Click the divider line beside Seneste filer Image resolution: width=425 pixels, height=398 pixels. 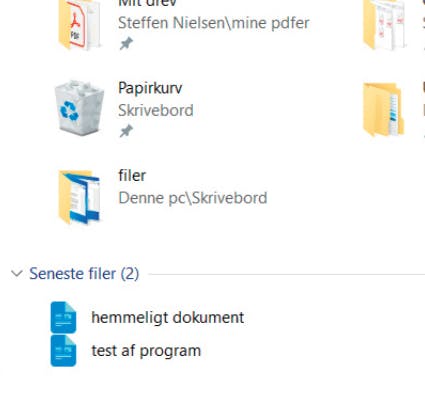(x=287, y=274)
